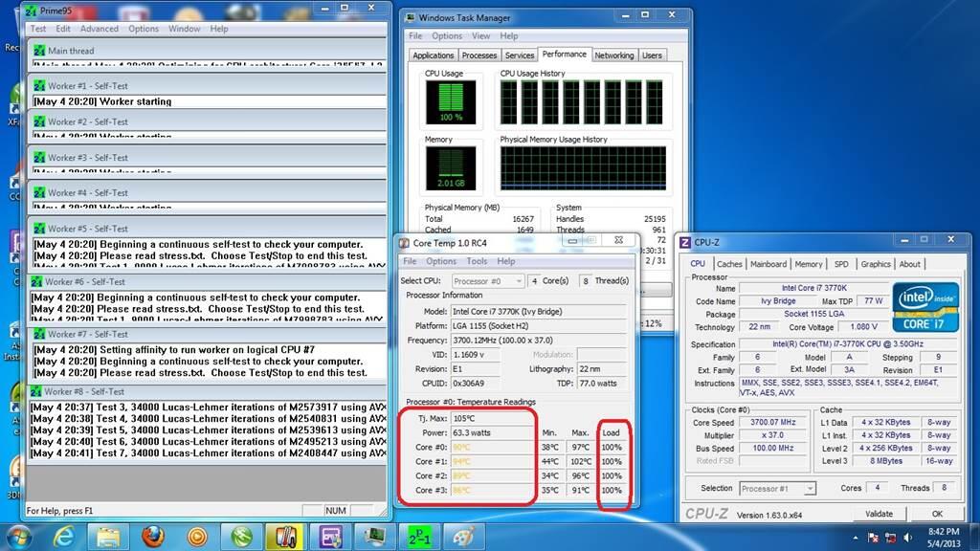The height and width of the screenshot is (551, 980).
Task: Switch to the Users tab in Task Manager
Action: 652,55
